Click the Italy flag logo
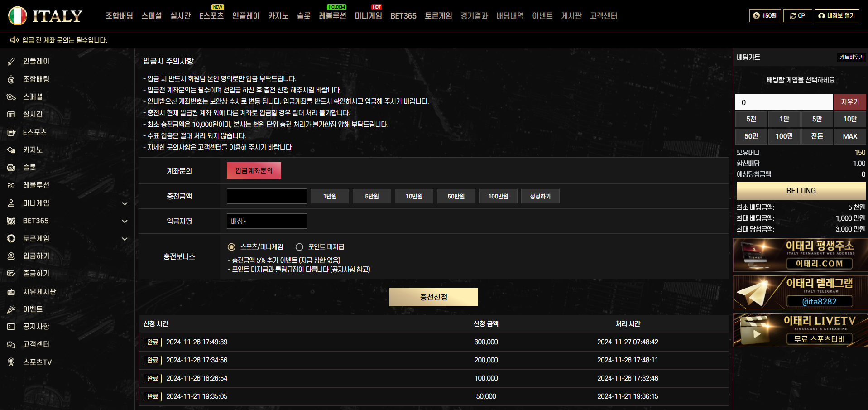 (x=18, y=16)
